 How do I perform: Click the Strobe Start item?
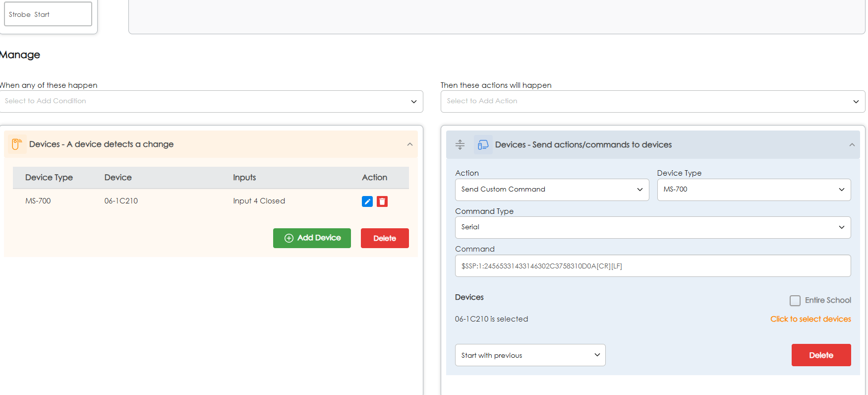pyautogui.click(x=48, y=14)
